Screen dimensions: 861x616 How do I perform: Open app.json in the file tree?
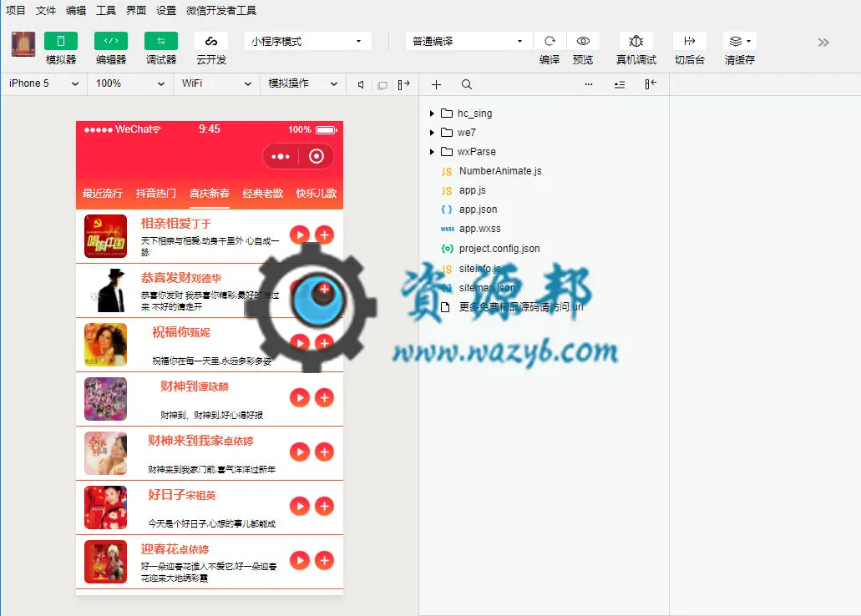[x=478, y=210]
